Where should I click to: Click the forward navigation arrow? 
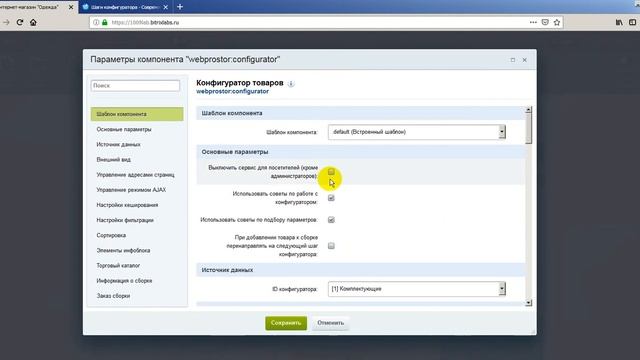pyautogui.click(x=6, y=22)
